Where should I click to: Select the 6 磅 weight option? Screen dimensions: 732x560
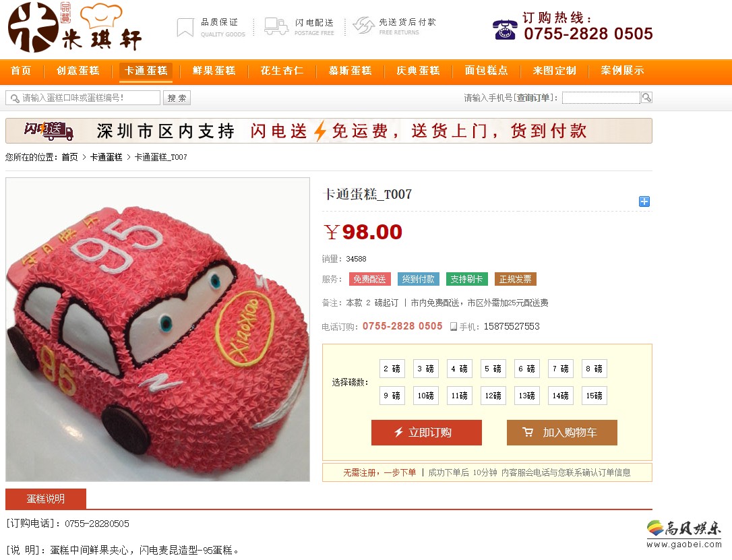pos(527,369)
